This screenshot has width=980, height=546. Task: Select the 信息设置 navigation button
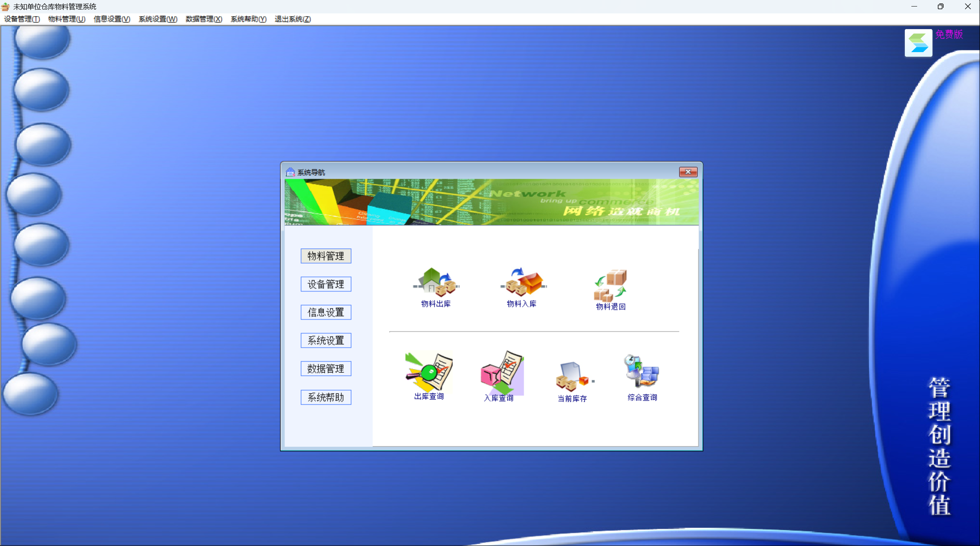click(x=326, y=312)
